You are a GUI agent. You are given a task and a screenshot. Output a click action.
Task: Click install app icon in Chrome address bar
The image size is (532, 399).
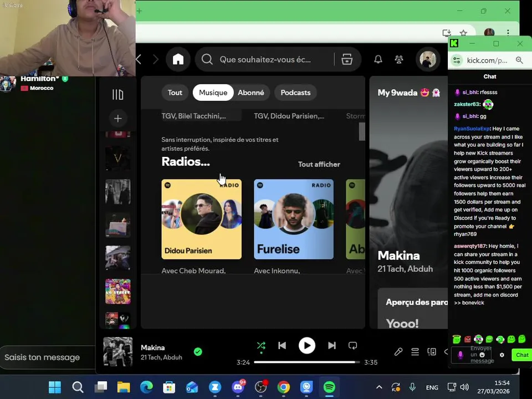coord(447,33)
